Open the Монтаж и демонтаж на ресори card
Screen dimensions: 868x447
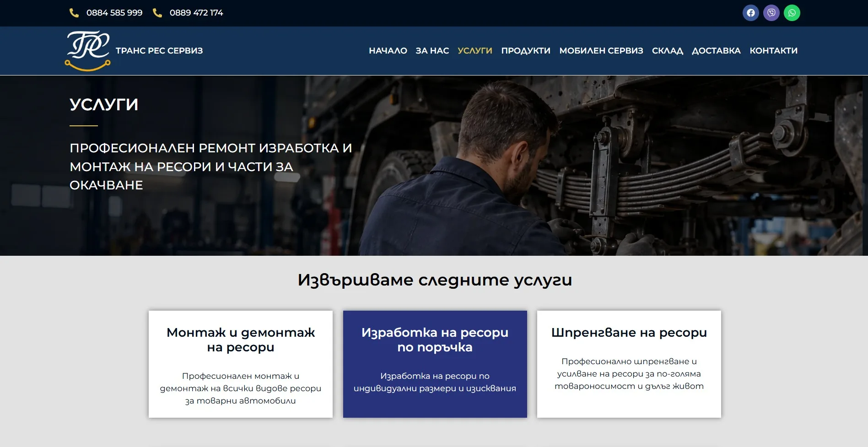(x=241, y=364)
